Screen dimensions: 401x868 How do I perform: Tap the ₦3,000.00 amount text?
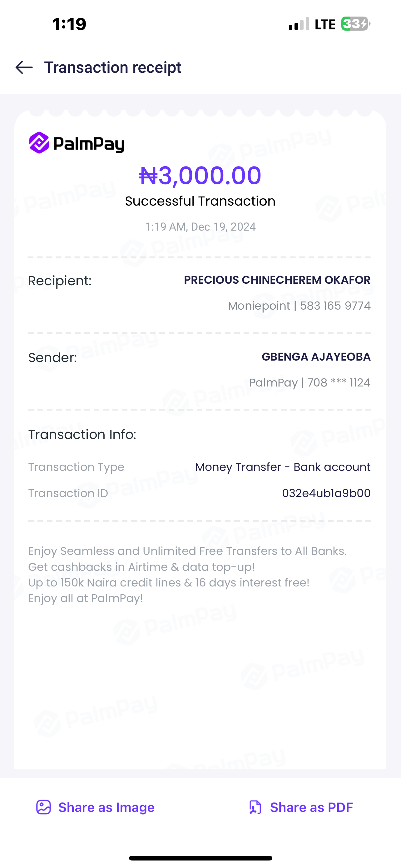[200, 175]
